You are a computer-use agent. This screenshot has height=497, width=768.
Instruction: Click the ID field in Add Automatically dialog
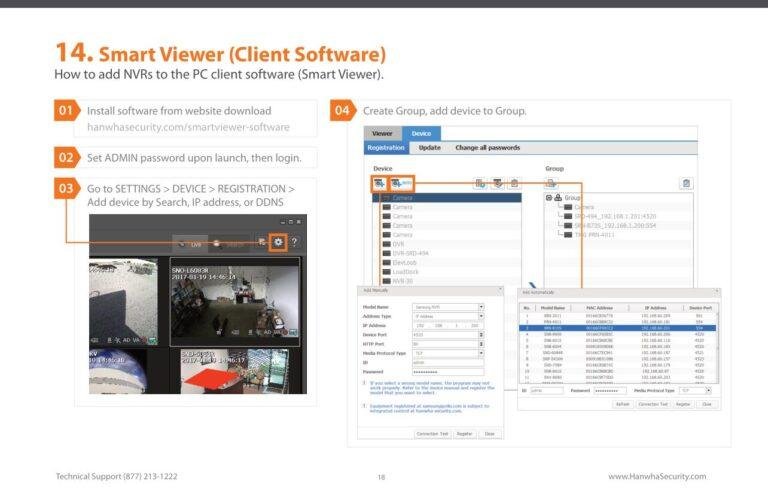(547, 391)
